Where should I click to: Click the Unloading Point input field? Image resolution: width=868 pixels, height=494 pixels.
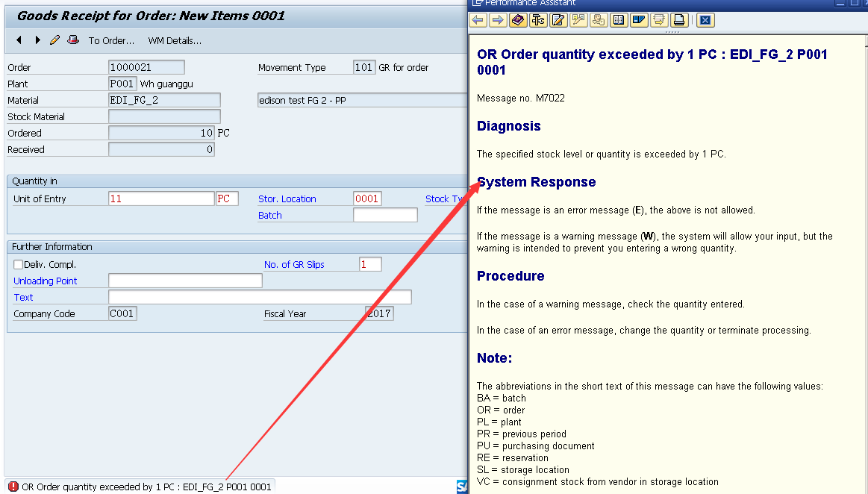(185, 281)
